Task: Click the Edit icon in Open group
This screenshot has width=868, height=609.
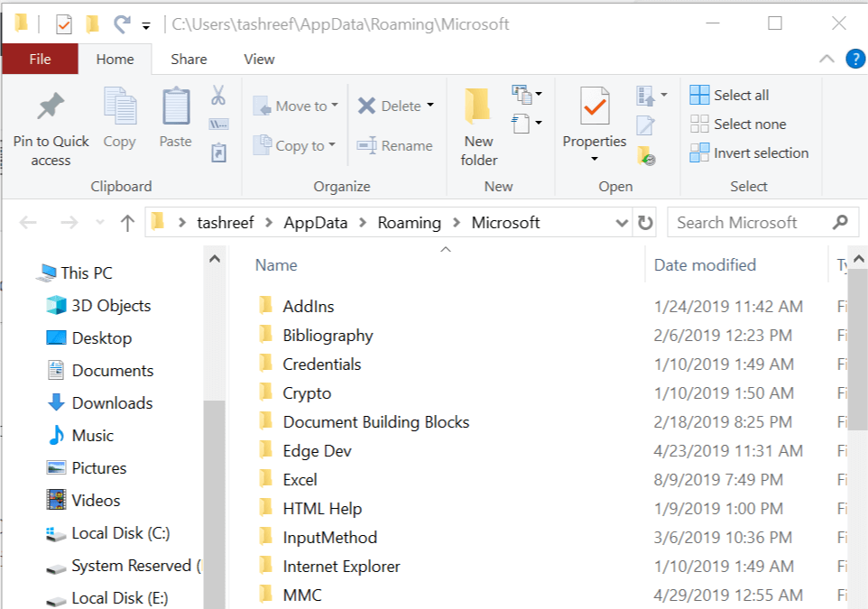Action: pos(645,125)
